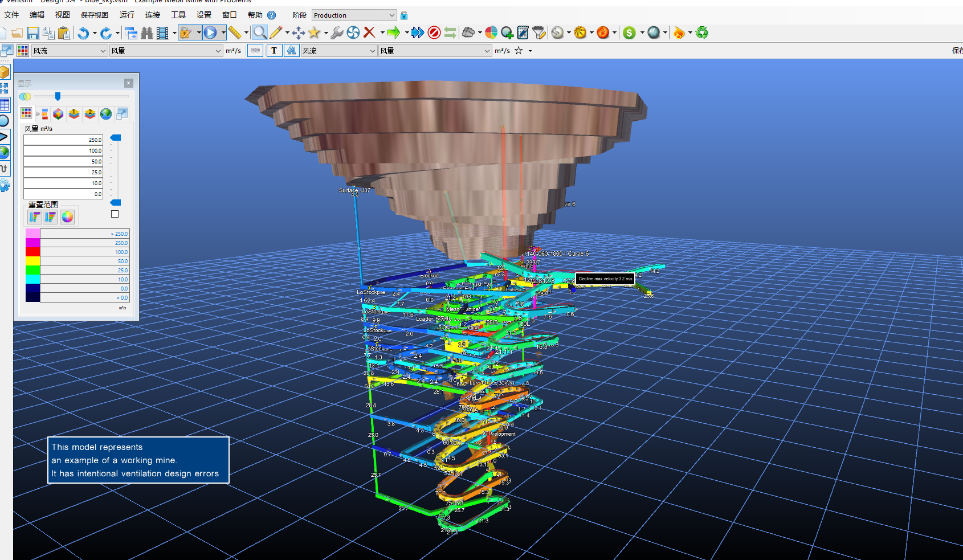Viewport: 963px width, 560px height.
Task: Open the first 风流 colour category dropdown
Action: (x=70, y=51)
